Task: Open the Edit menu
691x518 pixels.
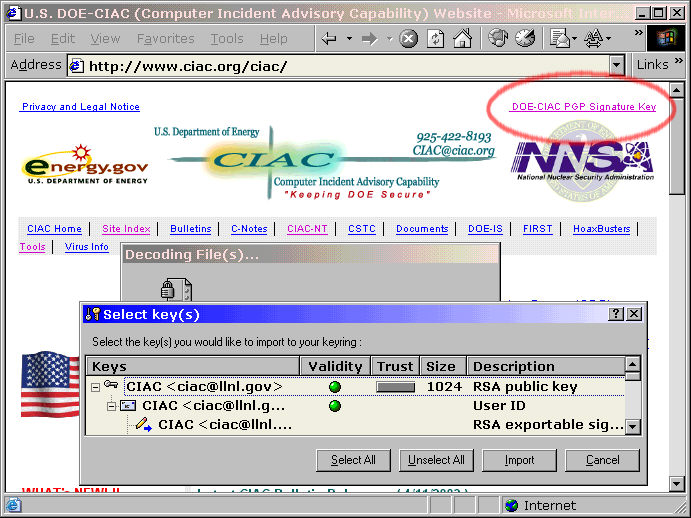Action: [x=63, y=39]
